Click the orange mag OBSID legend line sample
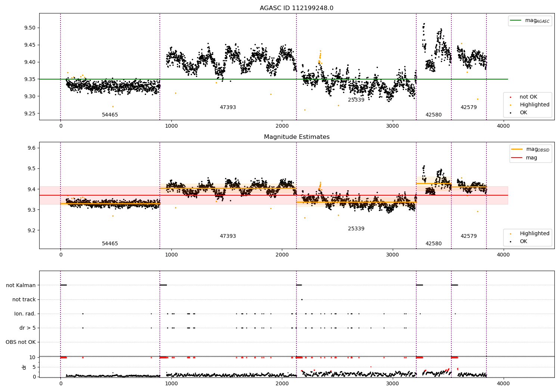The height and width of the screenshot is (392, 560). (x=517, y=149)
